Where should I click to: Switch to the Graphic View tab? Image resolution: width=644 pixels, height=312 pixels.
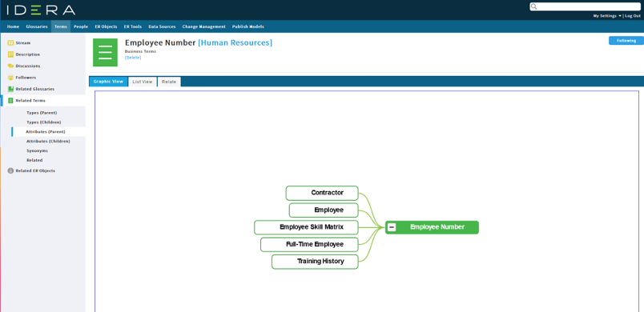pos(108,82)
